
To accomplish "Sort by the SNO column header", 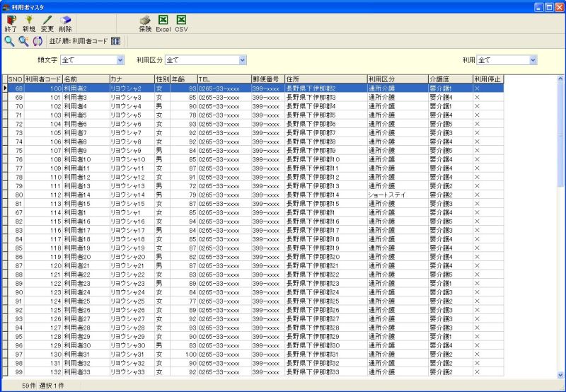I will tap(16, 79).
